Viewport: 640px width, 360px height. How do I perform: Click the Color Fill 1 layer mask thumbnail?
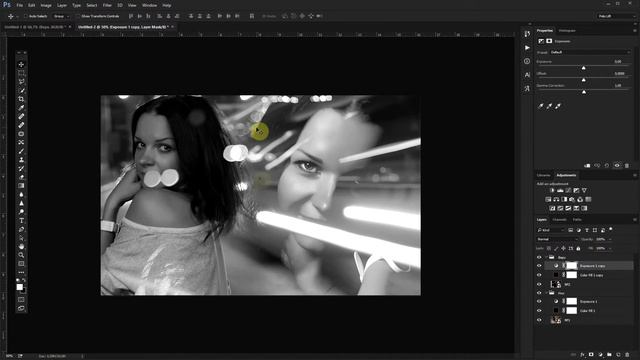tap(571, 311)
